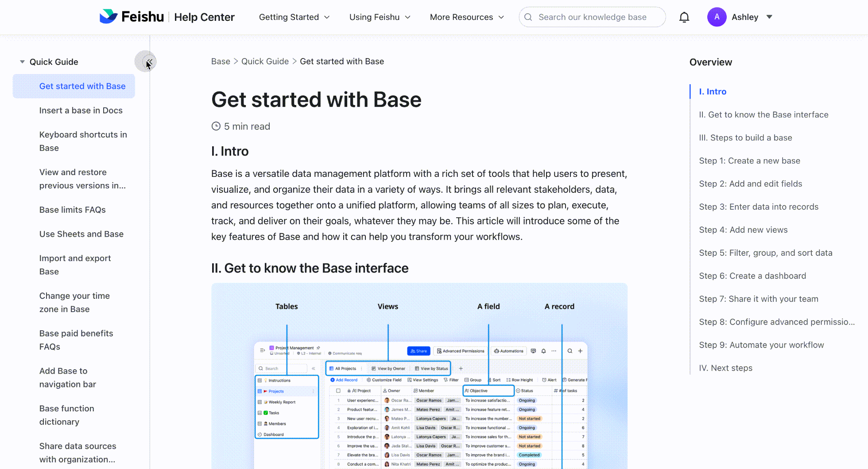
Task: Jump to Step 2: Add and edit fields
Action: [751, 184]
